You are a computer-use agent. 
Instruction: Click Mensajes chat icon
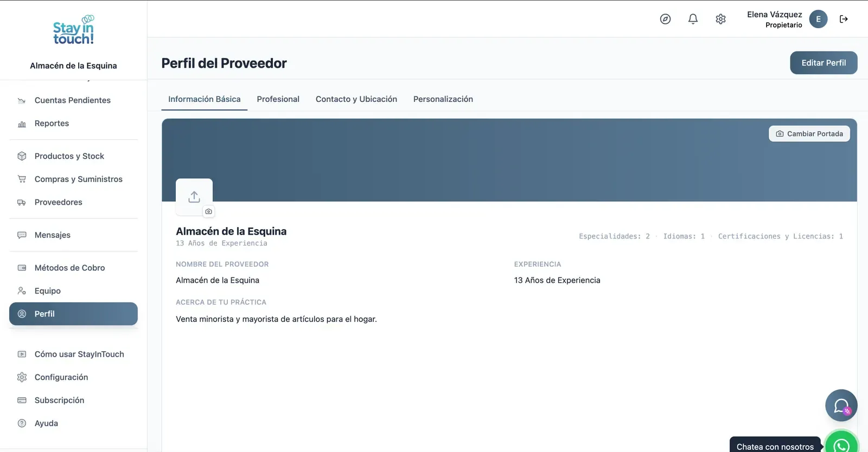[x=22, y=235]
